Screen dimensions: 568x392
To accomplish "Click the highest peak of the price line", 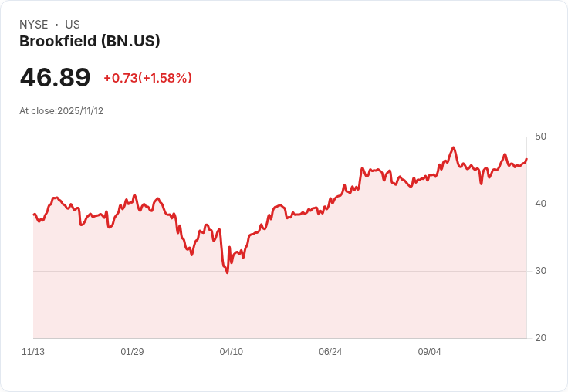I will pyautogui.click(x=453, y=147).
